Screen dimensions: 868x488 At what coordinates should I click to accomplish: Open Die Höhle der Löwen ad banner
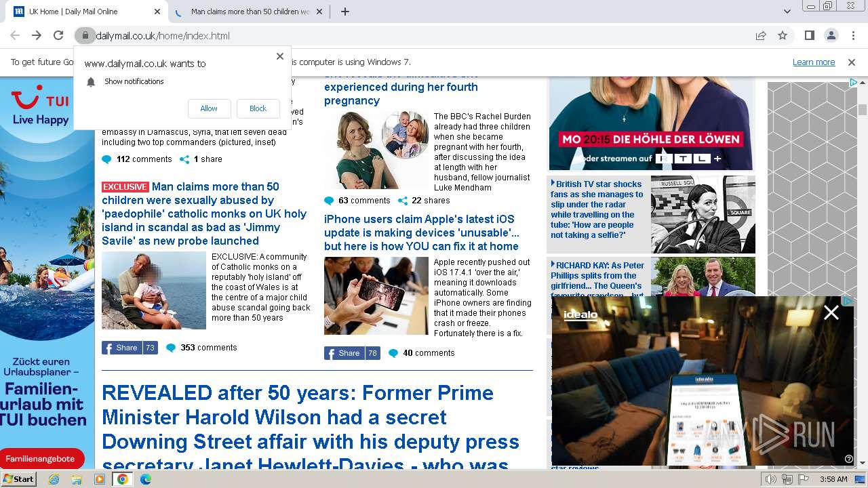pyautogui.click(x=652, y=124)
